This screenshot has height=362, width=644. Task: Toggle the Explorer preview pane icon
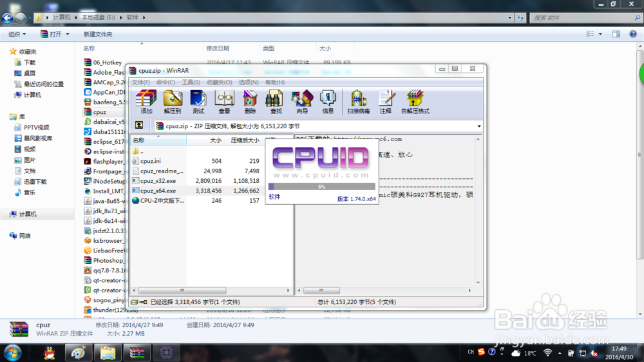(616, 34)
